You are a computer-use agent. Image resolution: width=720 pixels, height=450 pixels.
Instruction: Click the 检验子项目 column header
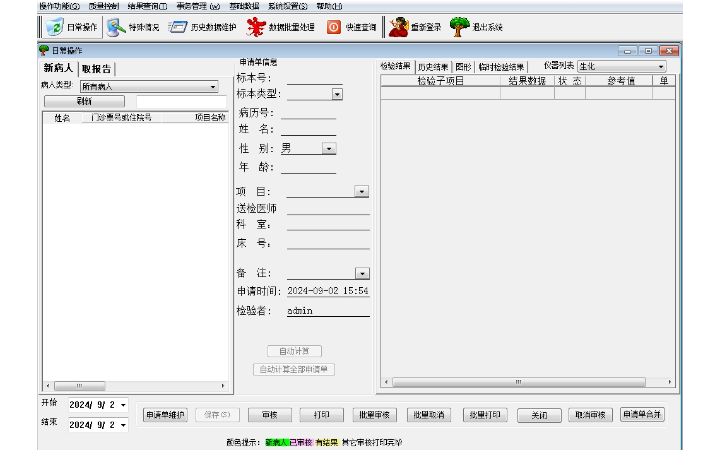440,81
